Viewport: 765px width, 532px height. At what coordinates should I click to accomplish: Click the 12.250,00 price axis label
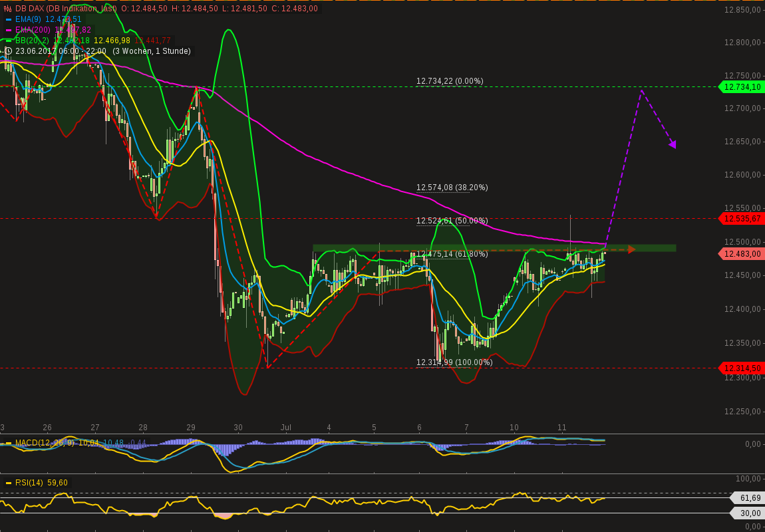743,411
